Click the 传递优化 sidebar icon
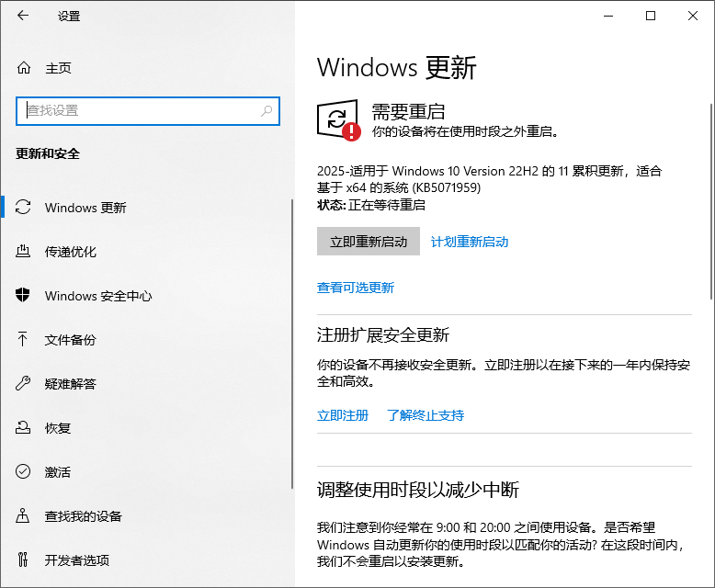This screenshot has width=715, height=588. coord(23,251)
